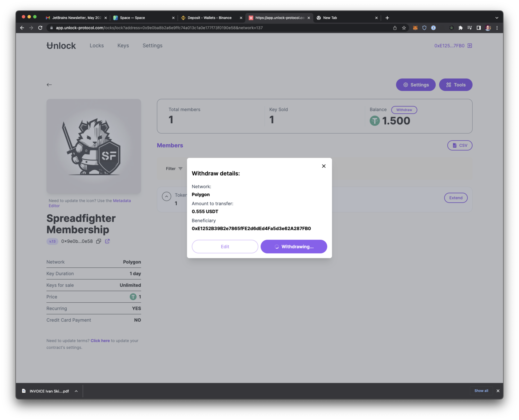Viewport: 519px width, 420px height.
Task: Open the Metadata Editor link
Action: [122, 201]
